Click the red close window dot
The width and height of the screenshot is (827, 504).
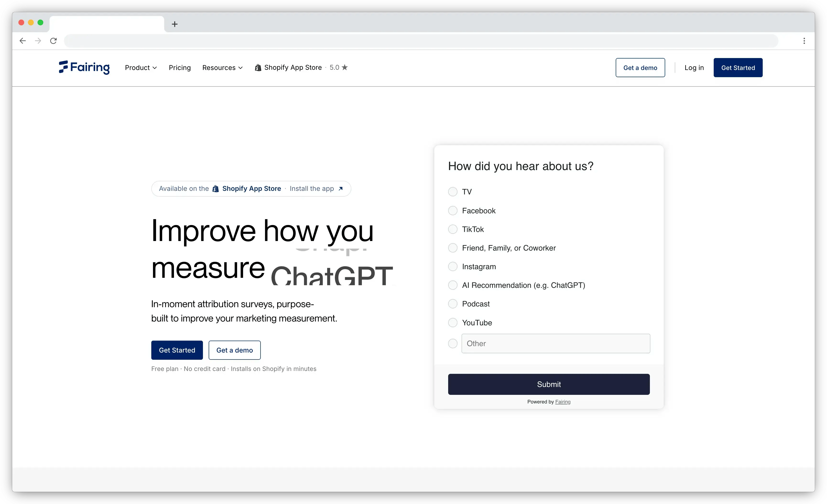pos(21,22)
